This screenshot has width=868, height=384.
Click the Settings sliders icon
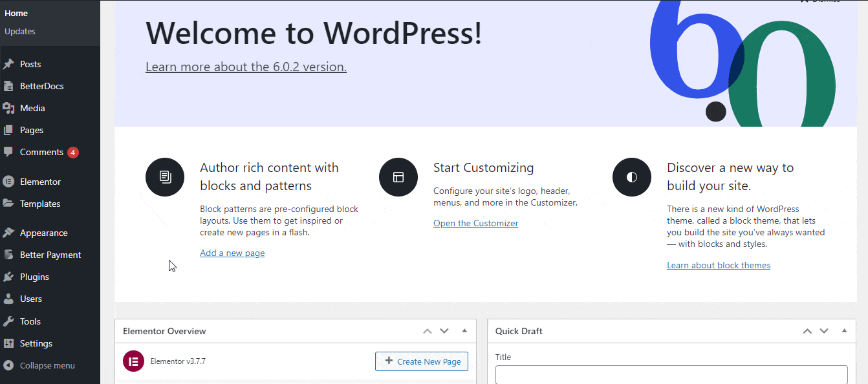pyautogui.click(x=8, y=343)
